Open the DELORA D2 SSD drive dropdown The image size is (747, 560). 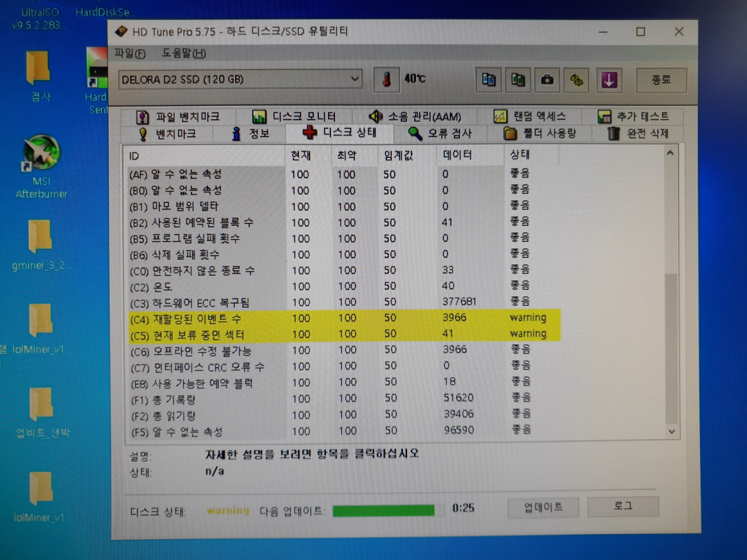(x=240, y=79)
